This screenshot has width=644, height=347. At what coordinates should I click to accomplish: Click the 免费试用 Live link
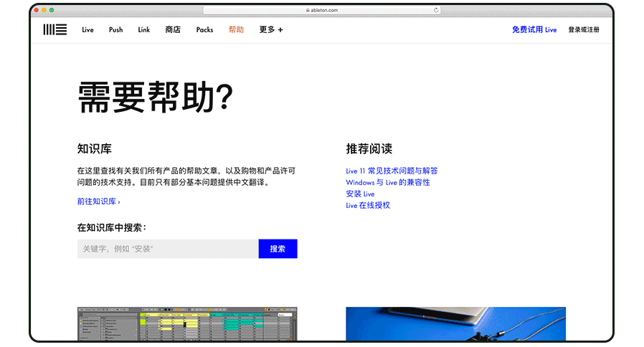point(534,29)
